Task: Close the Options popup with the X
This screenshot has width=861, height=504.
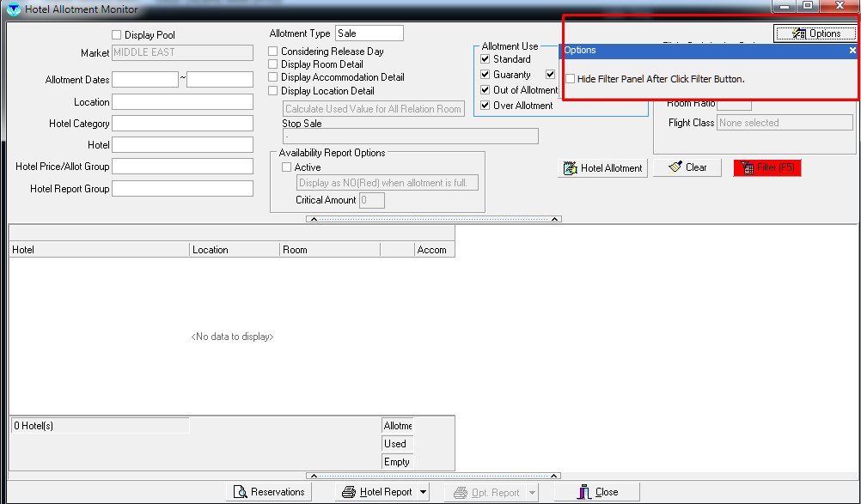Action: [x=852, y=51]
